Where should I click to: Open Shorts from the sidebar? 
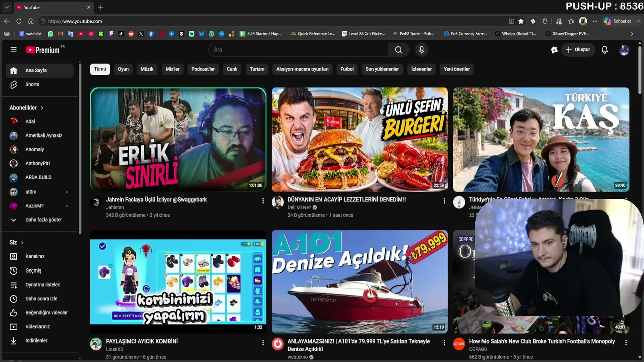click(40, 84)
